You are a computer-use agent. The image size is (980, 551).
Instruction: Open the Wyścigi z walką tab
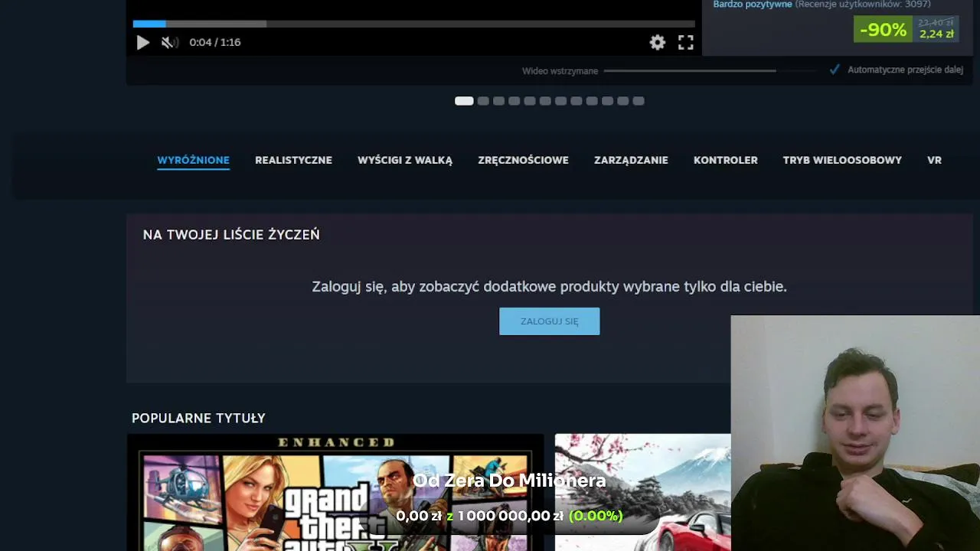(405, 160)
